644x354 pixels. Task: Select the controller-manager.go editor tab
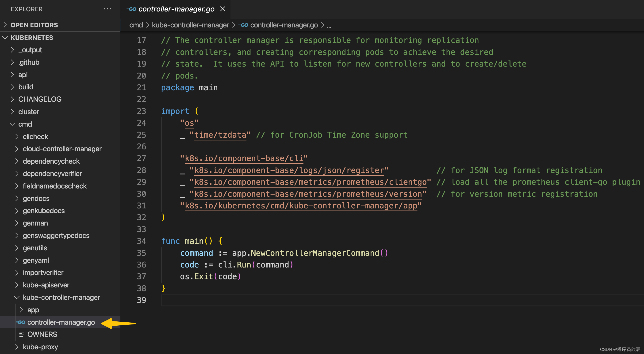coord(176,9)
